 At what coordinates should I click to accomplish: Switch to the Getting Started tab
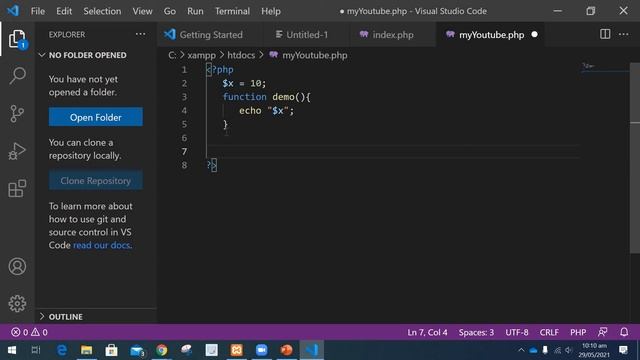click(x=210, y=35)
